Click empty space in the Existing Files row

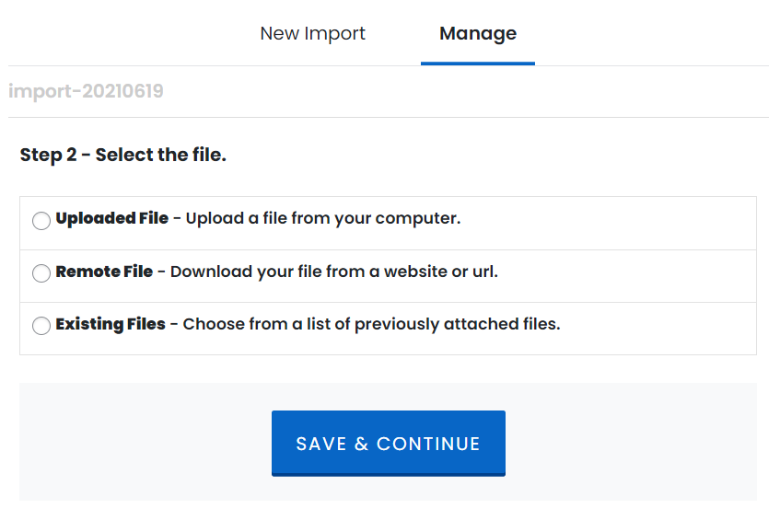[657, 329]
